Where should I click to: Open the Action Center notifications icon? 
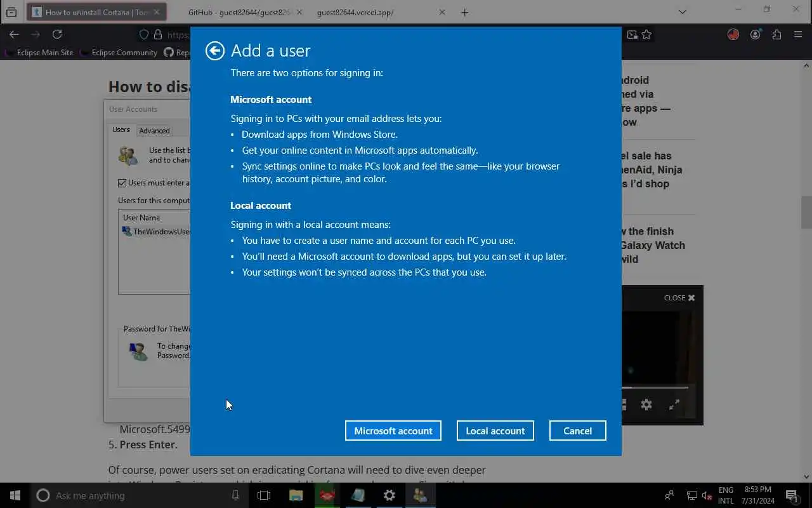792,495
